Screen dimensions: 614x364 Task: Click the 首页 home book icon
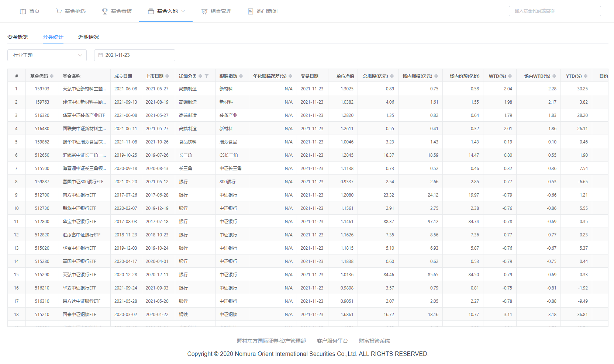[x=23, y=11]
